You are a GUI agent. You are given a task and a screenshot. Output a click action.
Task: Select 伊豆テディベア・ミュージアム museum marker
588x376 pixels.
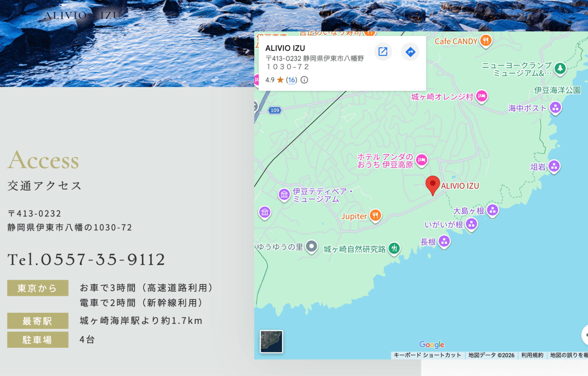[x=284, y=195]
